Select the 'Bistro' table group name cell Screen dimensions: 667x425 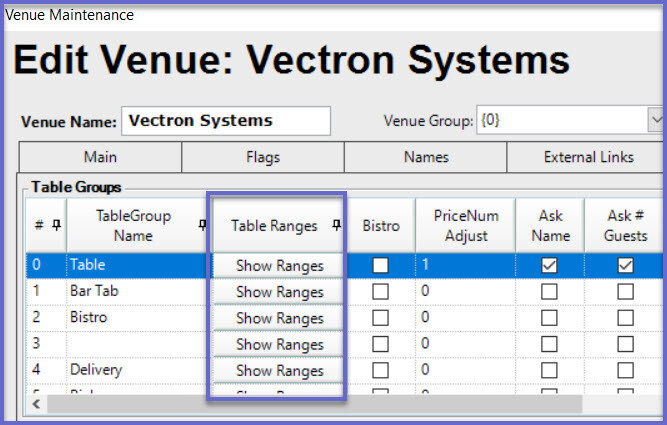[x=137, y=318]
